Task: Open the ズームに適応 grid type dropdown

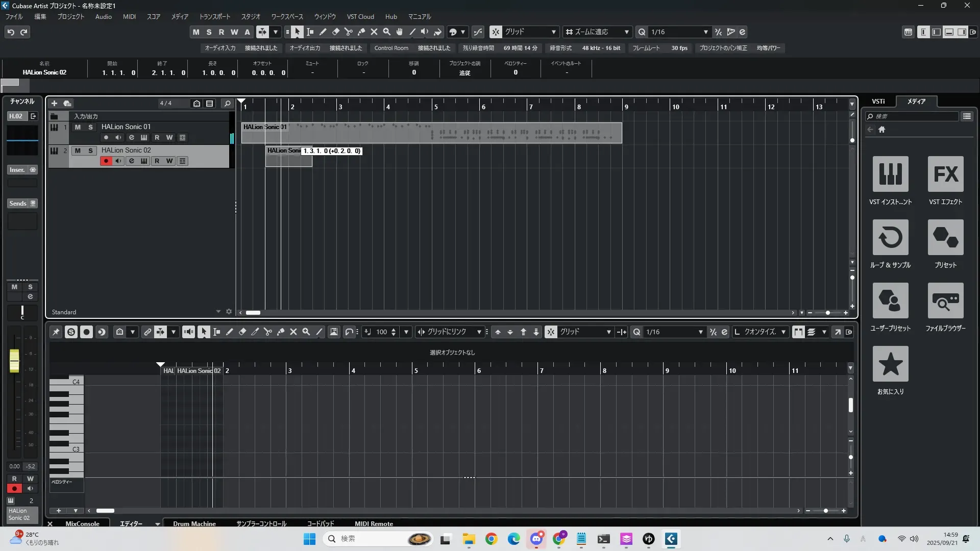Action: (x=626, y=32)
